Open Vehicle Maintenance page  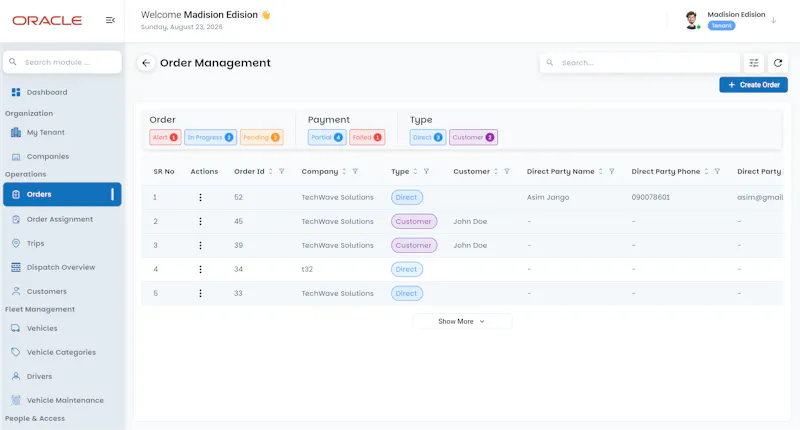tap(65, 400)
